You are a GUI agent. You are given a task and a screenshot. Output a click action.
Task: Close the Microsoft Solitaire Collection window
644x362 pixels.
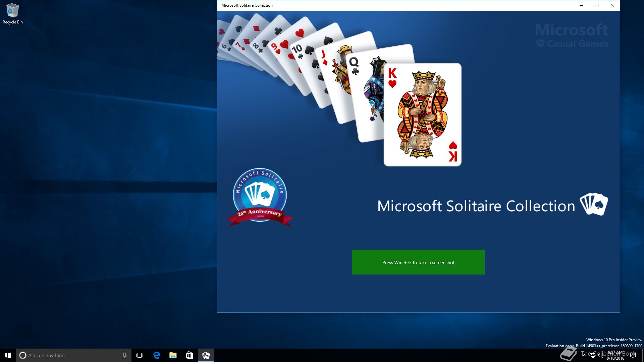click(612, 5)
